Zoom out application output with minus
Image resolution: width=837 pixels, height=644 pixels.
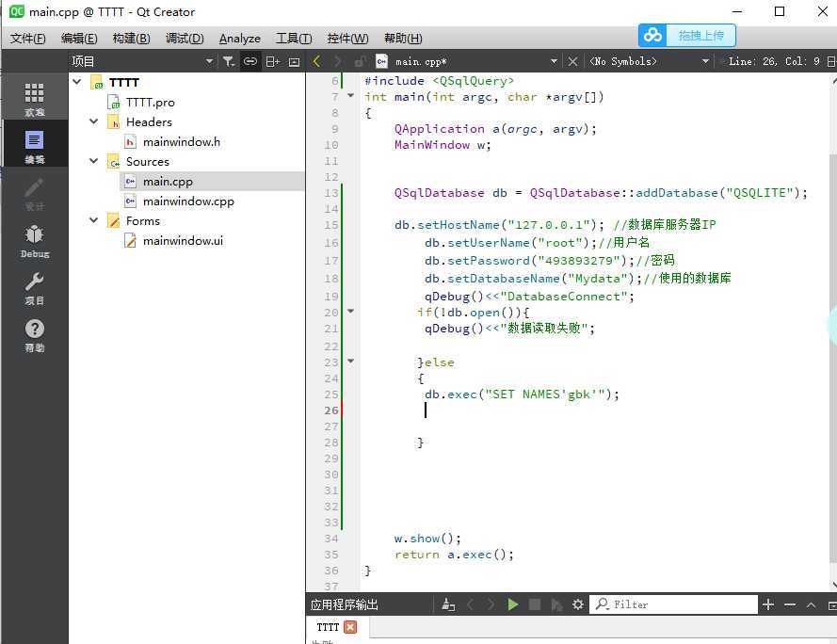point(790,604)
